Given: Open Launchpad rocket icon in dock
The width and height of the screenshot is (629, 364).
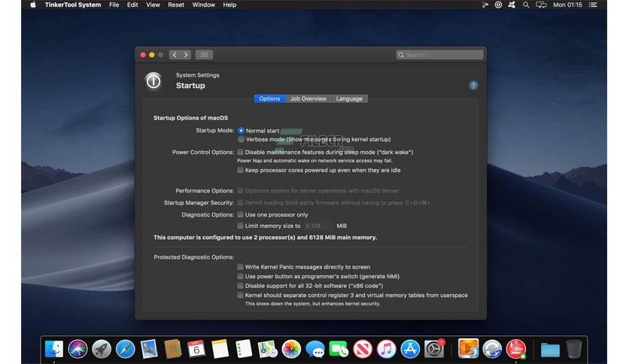Looking at the screenshot, I should click(x=102, y=349).
